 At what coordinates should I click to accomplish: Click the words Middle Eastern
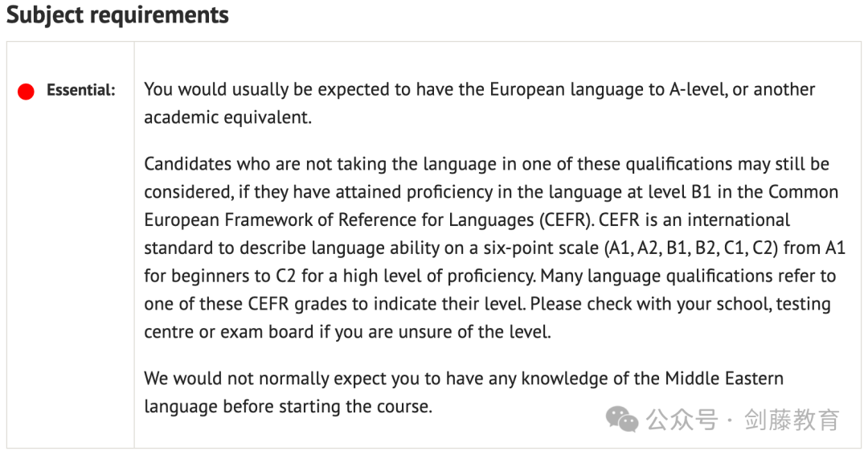(x=724, y=379)
